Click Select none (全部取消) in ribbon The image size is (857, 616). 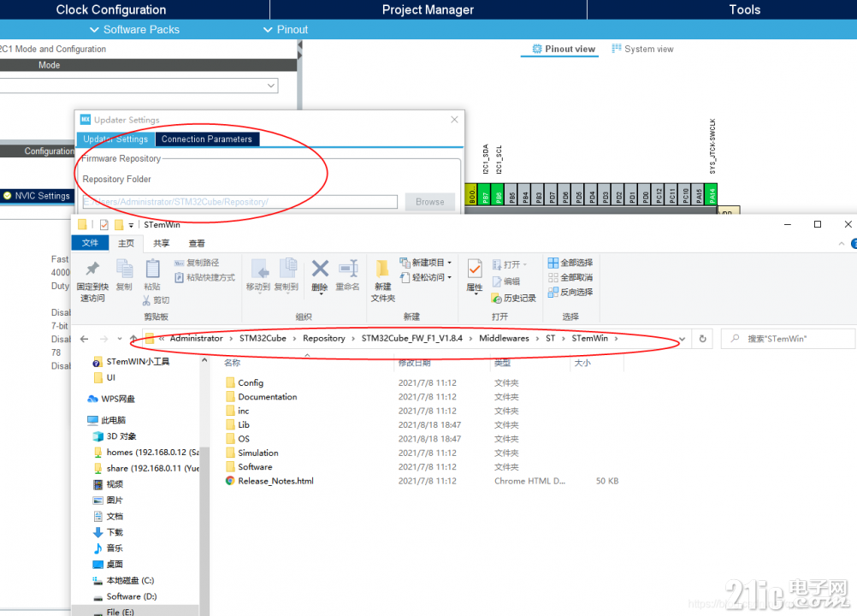pos(570,278)
